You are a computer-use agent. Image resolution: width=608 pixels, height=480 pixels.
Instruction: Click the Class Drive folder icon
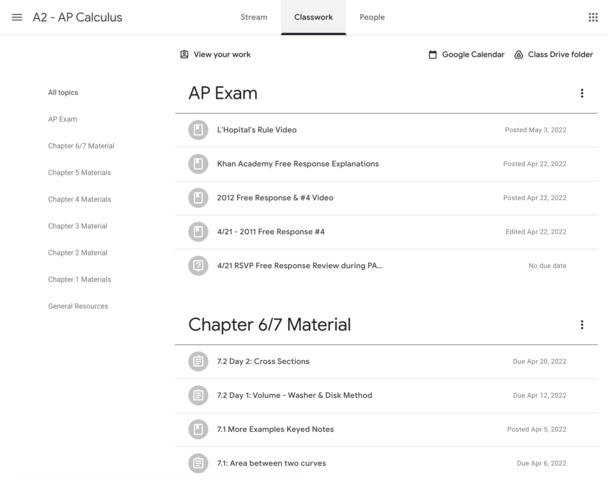(518, 55)
